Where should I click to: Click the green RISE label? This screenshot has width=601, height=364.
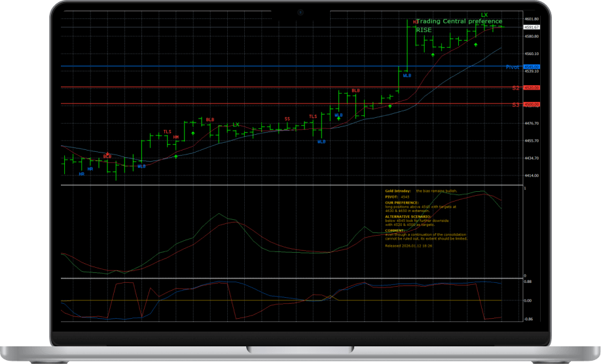coord(424,30)
